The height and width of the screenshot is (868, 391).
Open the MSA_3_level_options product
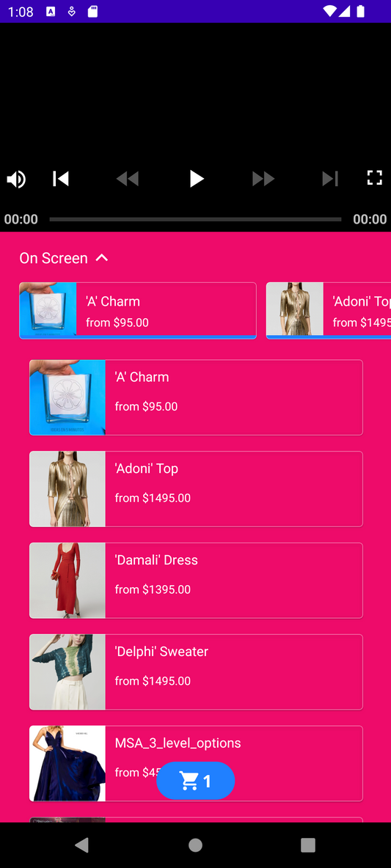pos(196,763)
